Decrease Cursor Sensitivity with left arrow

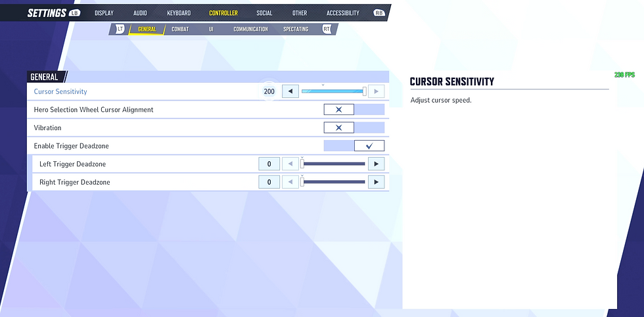[x=290, y=91]
